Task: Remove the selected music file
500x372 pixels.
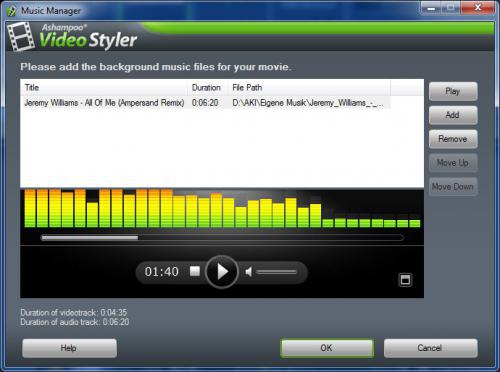Action: (453, 139)
